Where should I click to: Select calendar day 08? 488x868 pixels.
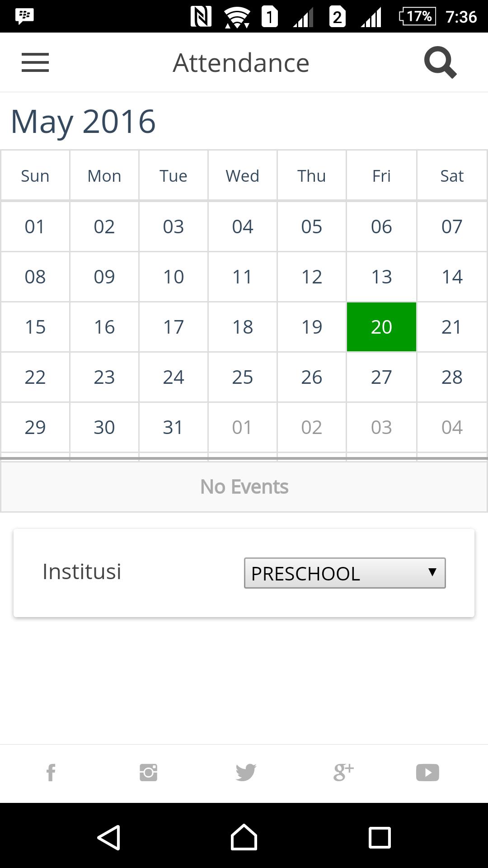click(35, 277)
